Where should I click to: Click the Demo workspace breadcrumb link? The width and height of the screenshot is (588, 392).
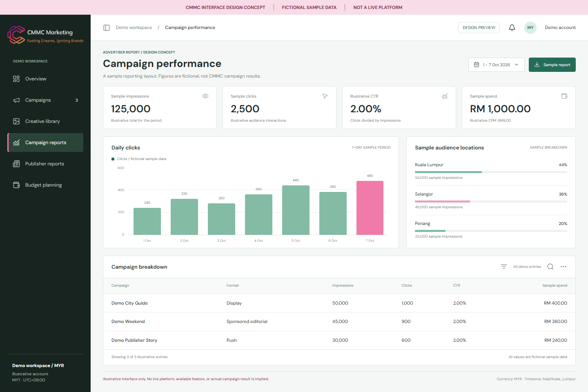coord(134,28)
